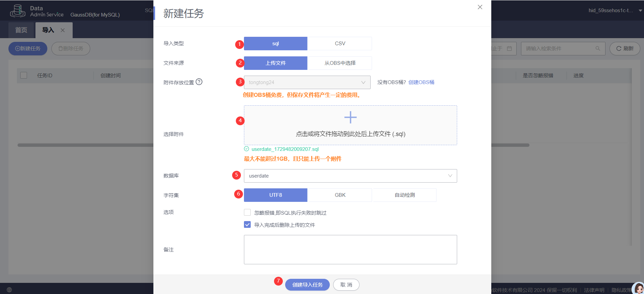Tick the select-all checkbox in task table header

[24, 75]
